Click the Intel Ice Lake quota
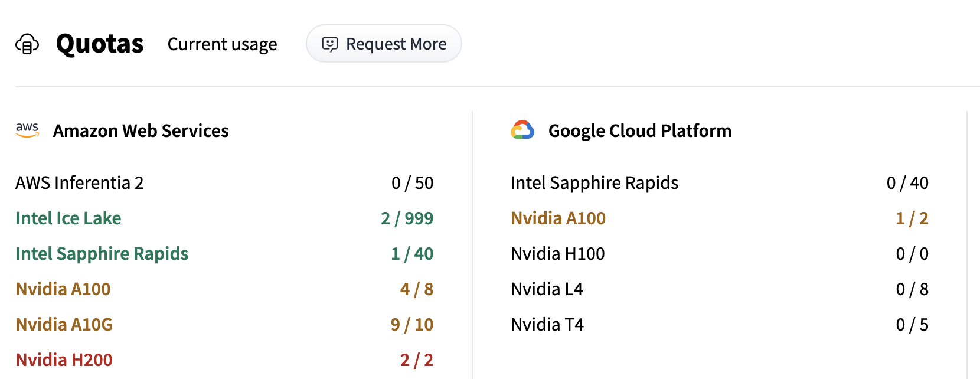The height and width of the screenshot is (379, 980). 68,218
